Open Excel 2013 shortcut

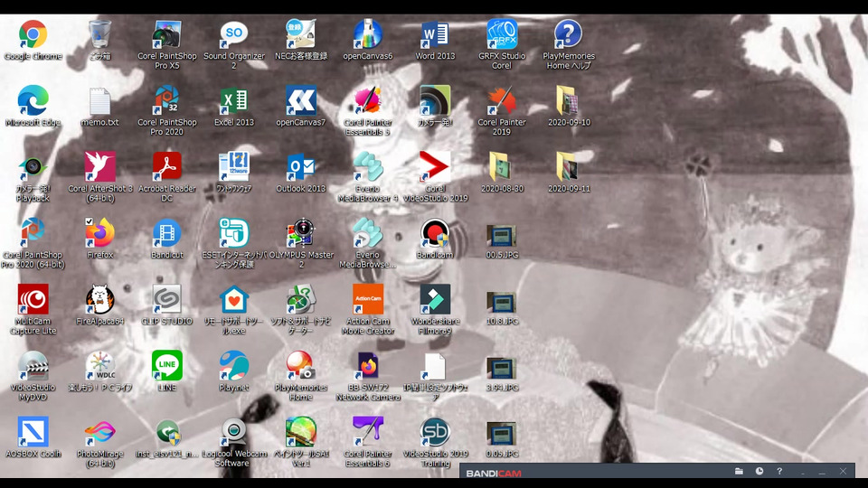pyautogui.click(x=233, y=100)
